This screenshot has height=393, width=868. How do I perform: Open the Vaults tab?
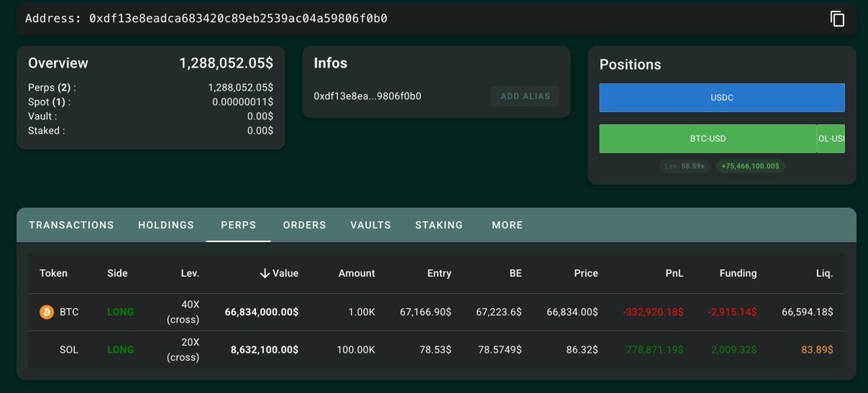[370, 225]
